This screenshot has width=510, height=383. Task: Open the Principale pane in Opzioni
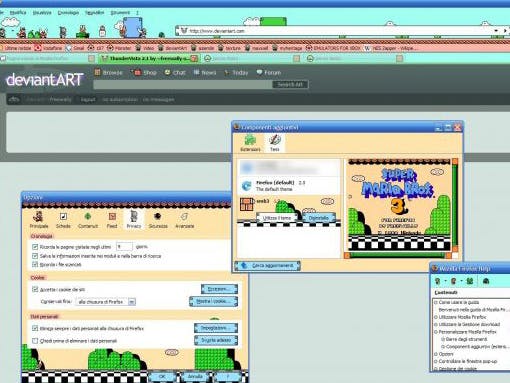point(39,220)
